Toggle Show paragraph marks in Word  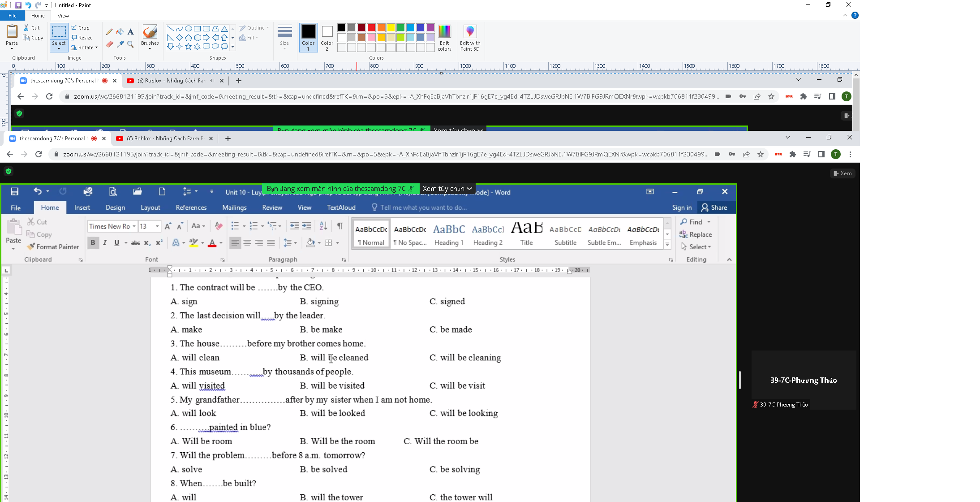coord(340,226)
